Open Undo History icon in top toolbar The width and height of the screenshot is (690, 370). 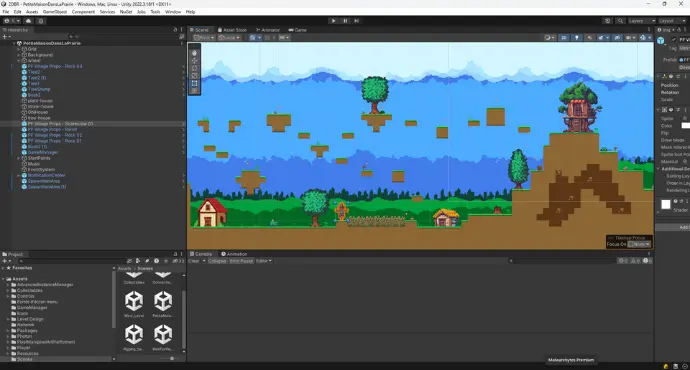click(608, 21)
